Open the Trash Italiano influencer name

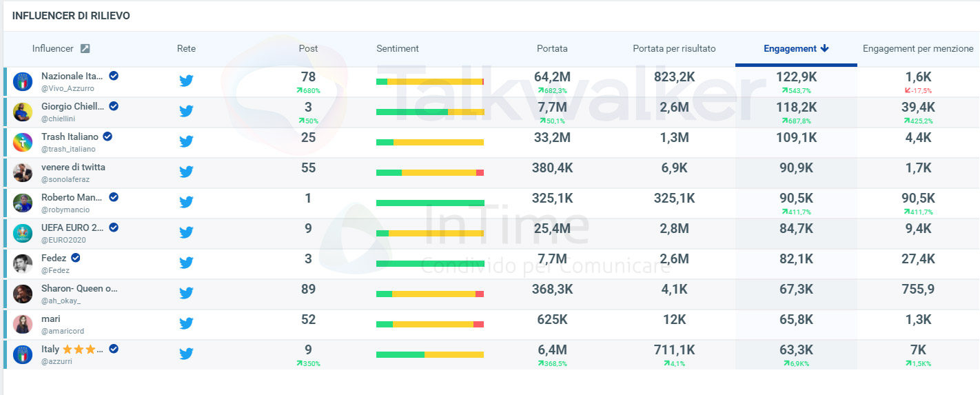click(70, 136)
